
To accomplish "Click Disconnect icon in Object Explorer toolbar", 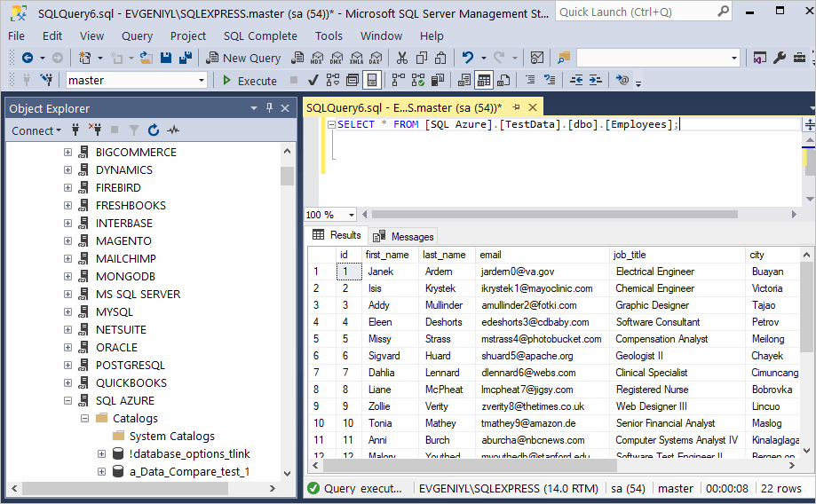I will pos(95,130).
